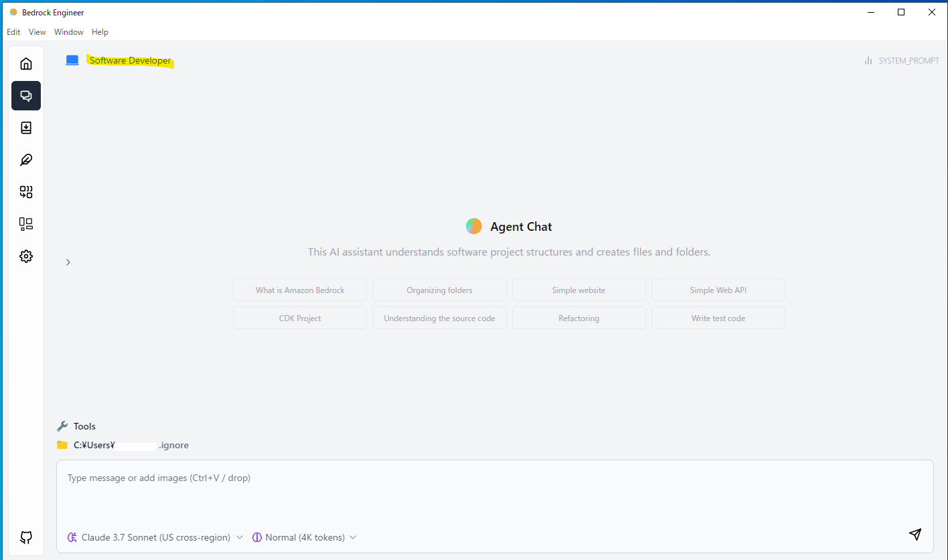Open the Normal (4K tokens) dropdown

[x=305, y=537]
